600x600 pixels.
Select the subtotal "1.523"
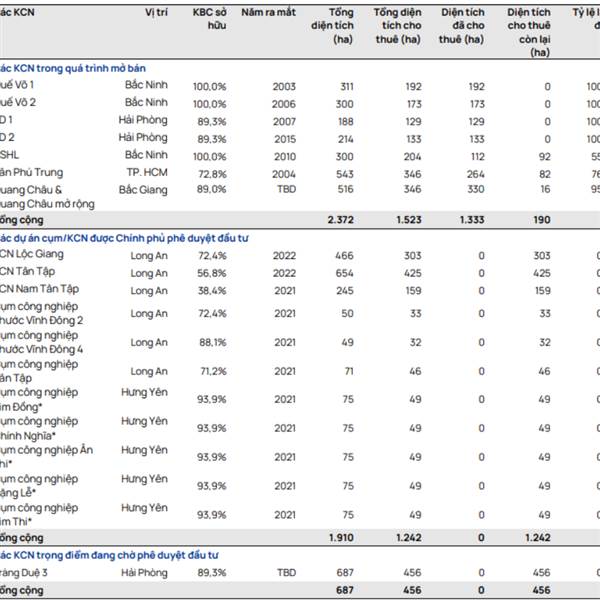click(409, 220)
